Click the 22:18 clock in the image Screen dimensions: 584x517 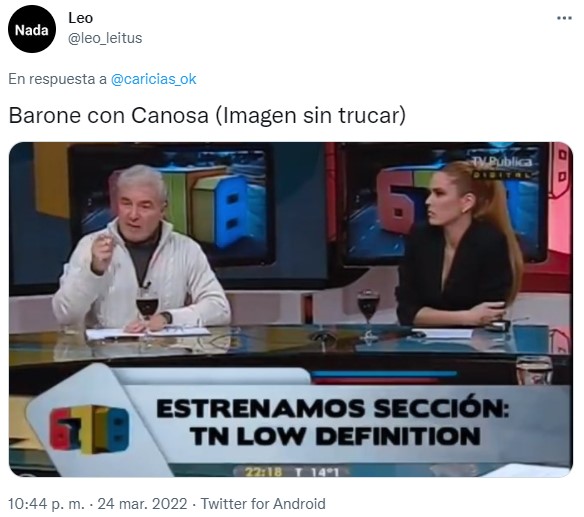[x=263, y=472]
